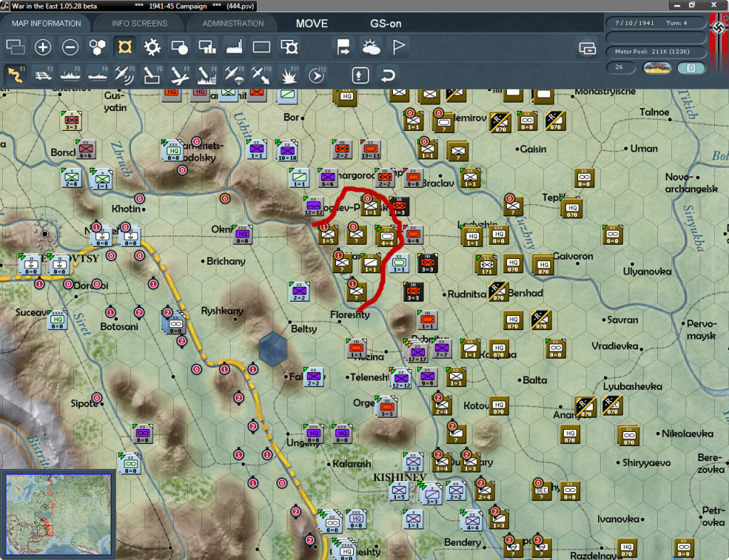Toggle the highlighted yellow unit-mode icon
This screenshot has width=729, height=560.
click(125, 47)
